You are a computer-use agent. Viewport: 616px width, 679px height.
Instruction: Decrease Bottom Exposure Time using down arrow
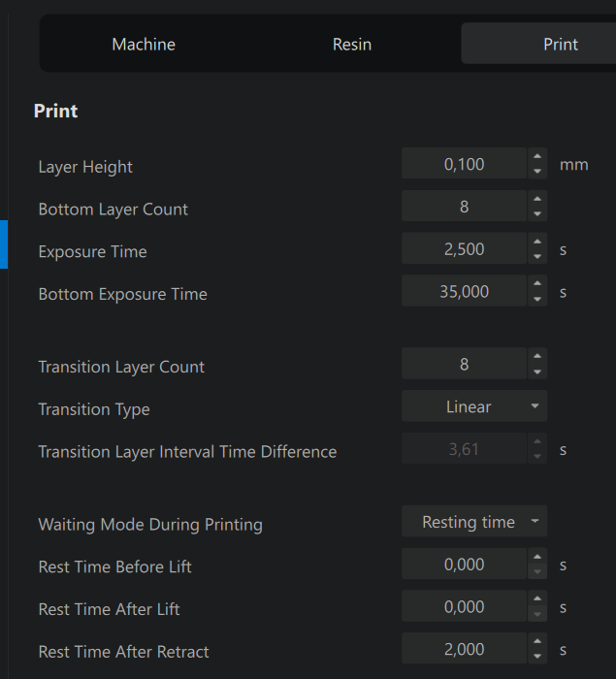pyautogui.click(x=537, y=299)
